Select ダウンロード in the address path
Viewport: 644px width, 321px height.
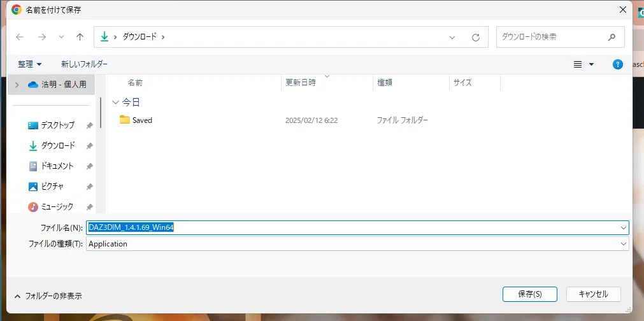[x=140, y=36]
